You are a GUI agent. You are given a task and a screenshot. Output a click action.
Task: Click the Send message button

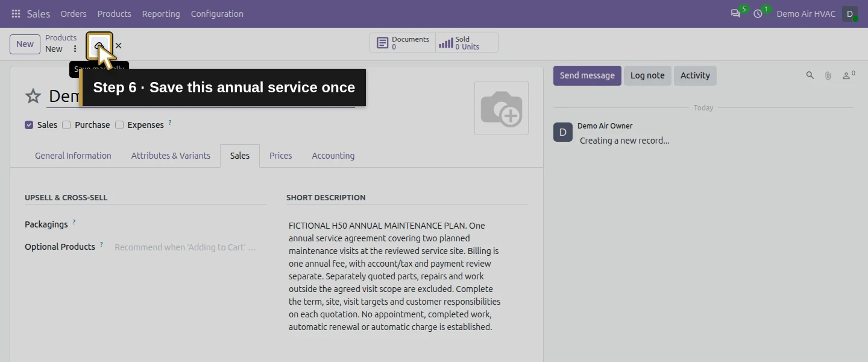pyautogui.click(x=587, y=75)
